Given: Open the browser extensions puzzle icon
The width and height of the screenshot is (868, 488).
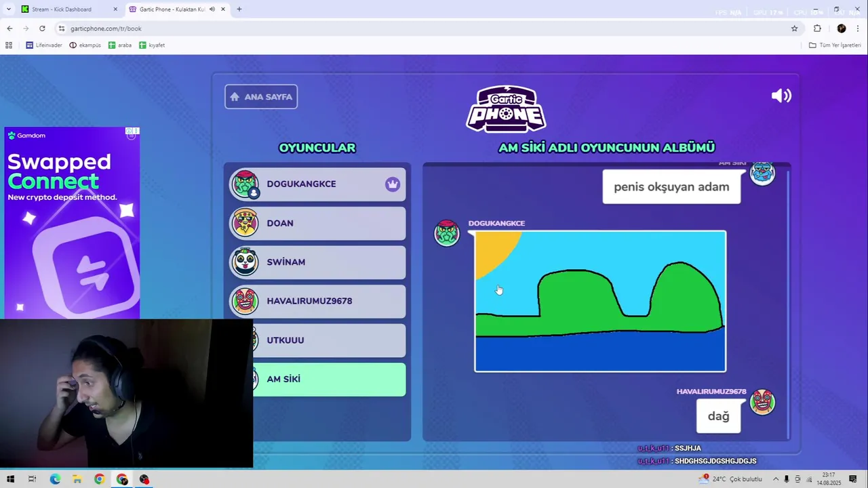Looking at the screenshot, I should (x=817, y=28).
